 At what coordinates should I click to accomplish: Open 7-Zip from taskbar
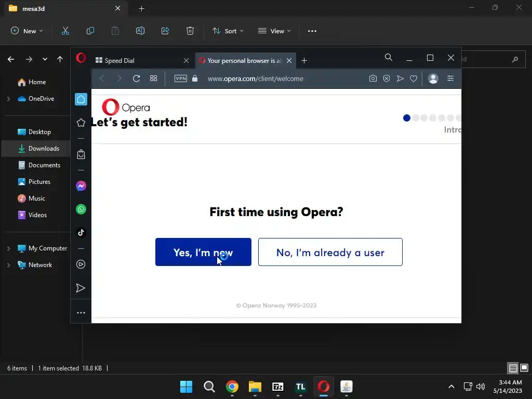(x=278, y=387)
